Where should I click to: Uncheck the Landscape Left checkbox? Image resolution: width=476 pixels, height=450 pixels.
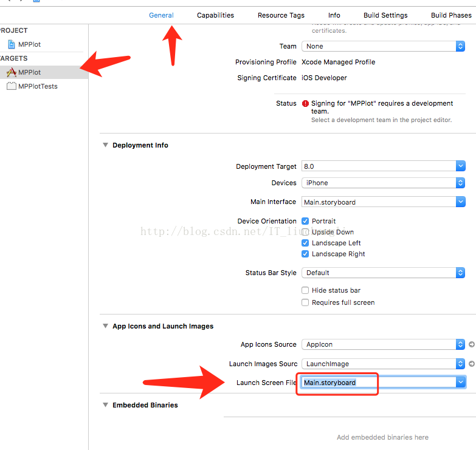(305, 243)
